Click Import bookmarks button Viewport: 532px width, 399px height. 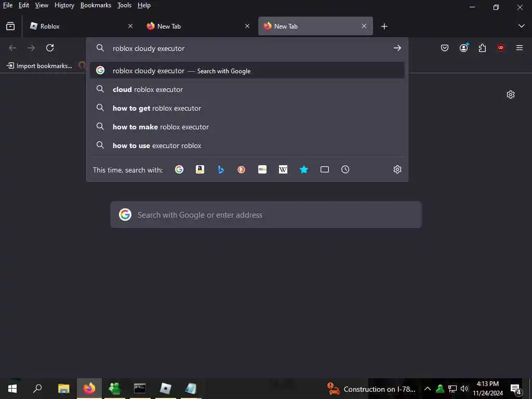(x=39, y=66)
